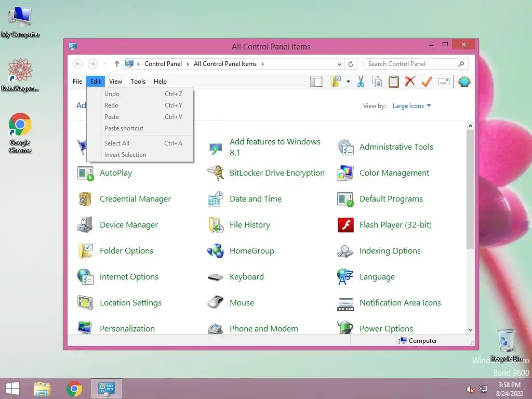Open the HomeGroup icon
Image resolution: width=532 pixels, height=399 pixels.
[x=216, y=251]
